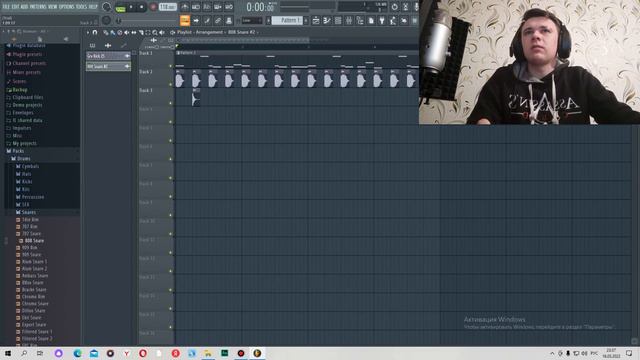Screen dimensions: 640x360
Task: Click the save/export icon
Action: (x=371, y=20)
